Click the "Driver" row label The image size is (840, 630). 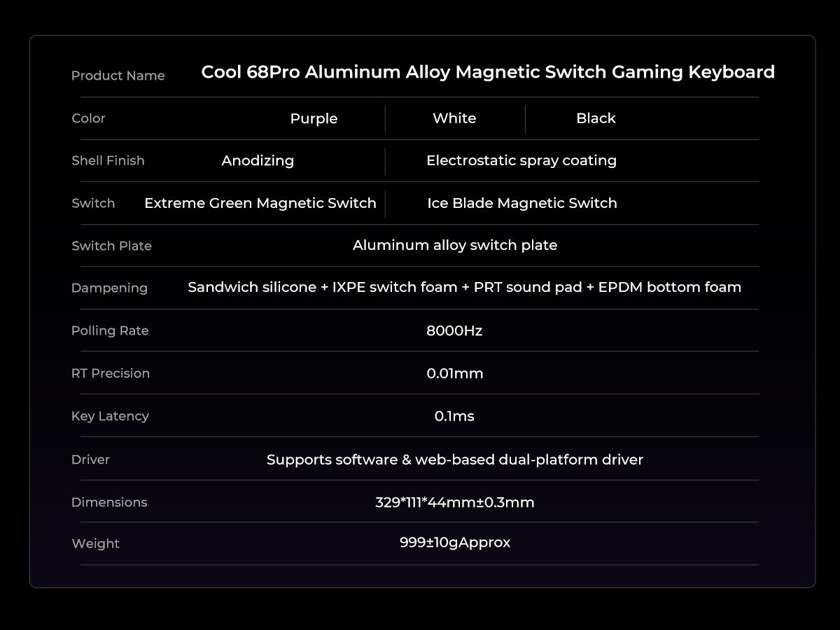click(90, 460)
